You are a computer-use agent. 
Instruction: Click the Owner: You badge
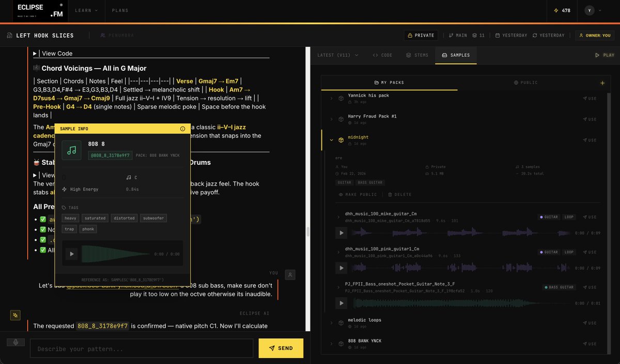595,36
